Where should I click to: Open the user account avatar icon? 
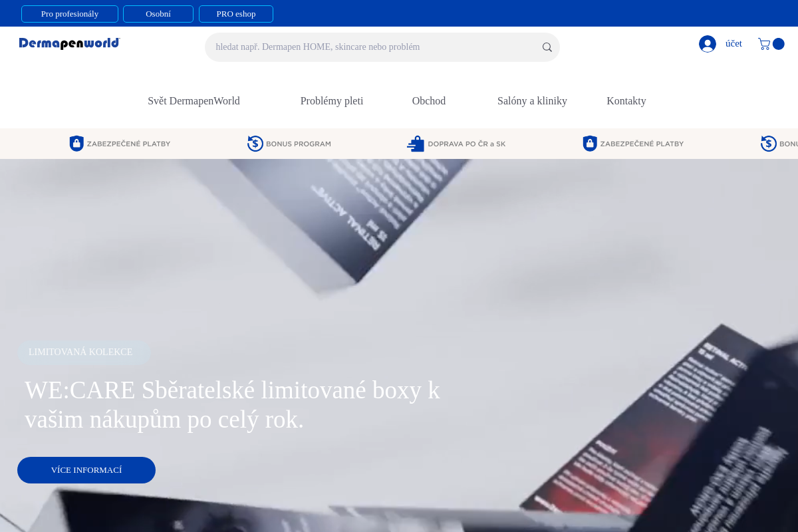click(x=708, y=44)
